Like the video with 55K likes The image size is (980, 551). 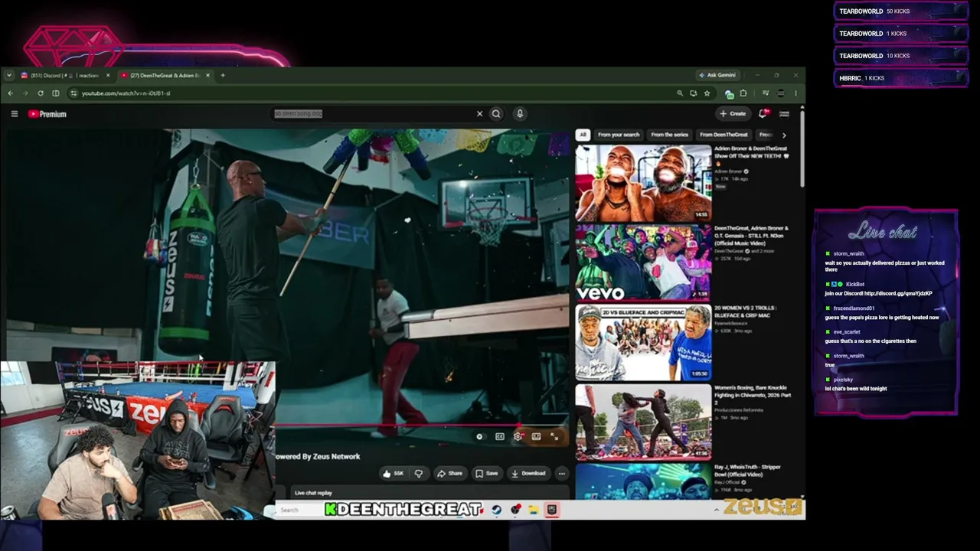pyautogui.click(x=394, y=474)
